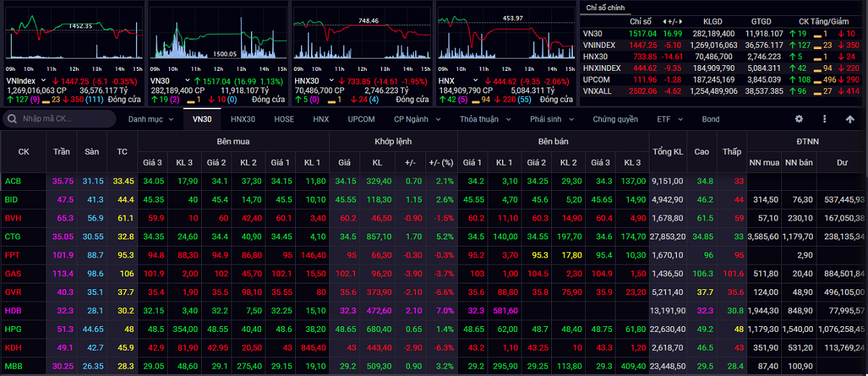Click the TC column header
The height and width of the screenshot is (376, 868).
(x=122, y=152)
